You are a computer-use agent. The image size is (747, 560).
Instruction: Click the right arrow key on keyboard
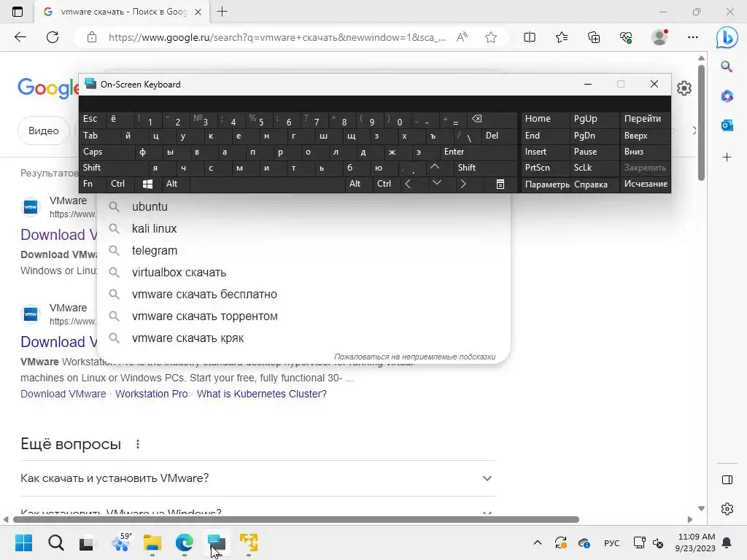[462, 184]
